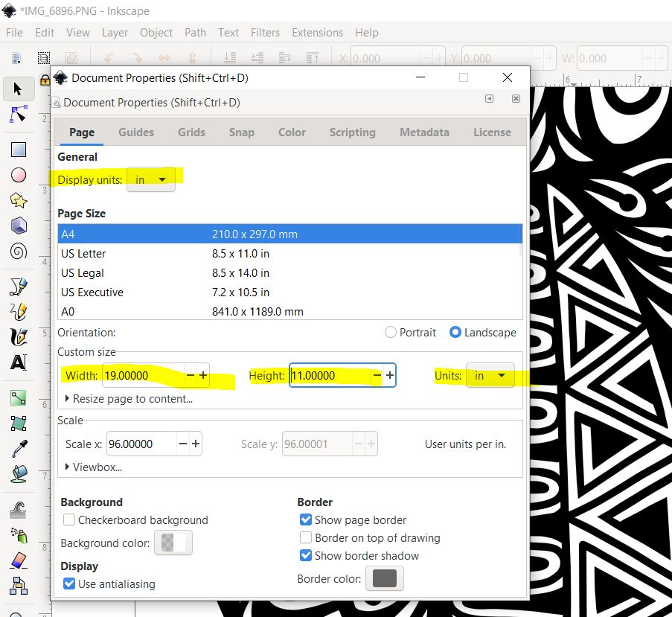
Task: Click the Border color swatch
Action: 384,579
